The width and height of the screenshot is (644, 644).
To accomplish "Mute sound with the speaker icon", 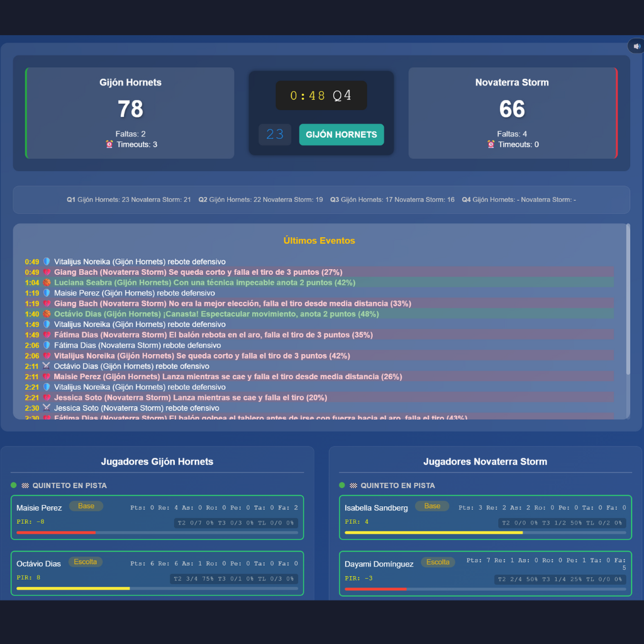I will [636, 46].
